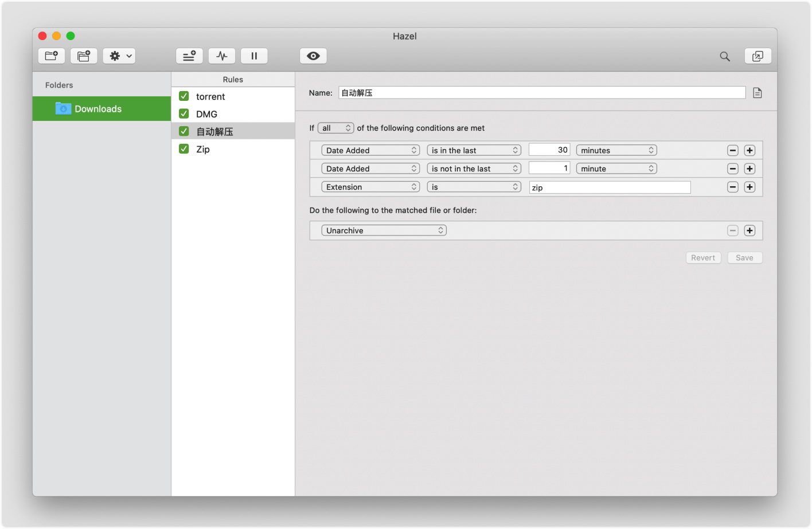
Task: Pause rules with the pause button
Action: (x=254, y=56)
